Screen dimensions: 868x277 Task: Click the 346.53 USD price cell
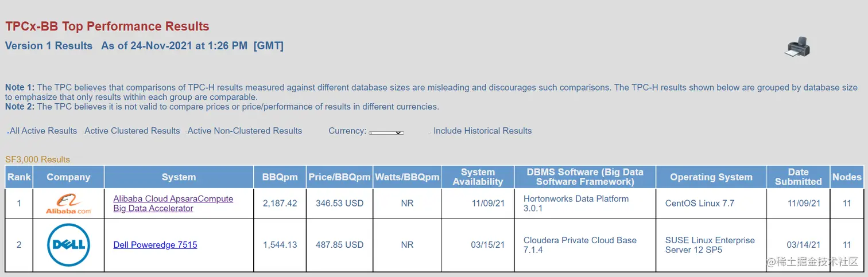pyautogui.click(x=339, y=204)
